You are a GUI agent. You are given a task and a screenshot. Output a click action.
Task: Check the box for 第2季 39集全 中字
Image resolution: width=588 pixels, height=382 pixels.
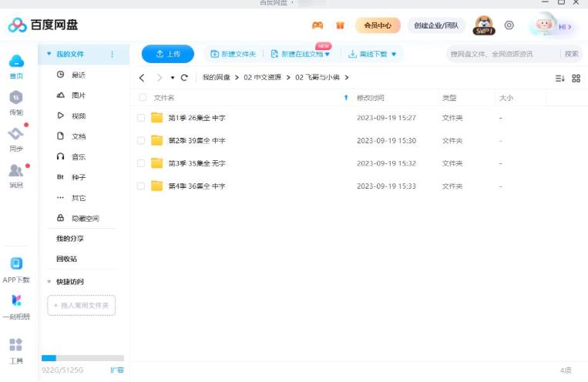(x=141, y=141)
